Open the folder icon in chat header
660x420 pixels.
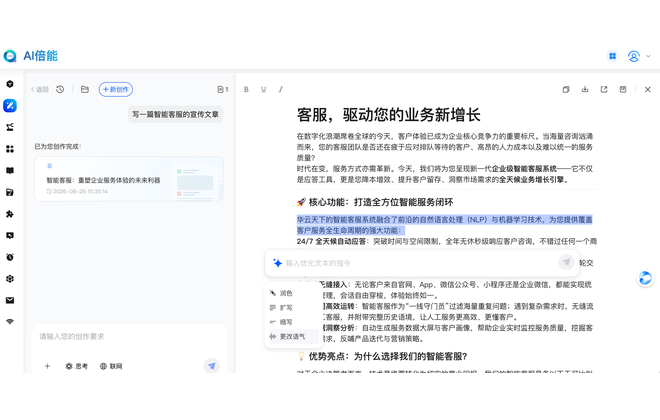point(85,89)
